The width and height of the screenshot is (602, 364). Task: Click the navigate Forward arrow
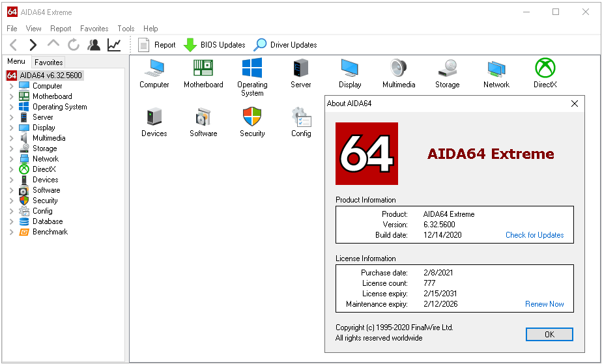tap(33, 45)
